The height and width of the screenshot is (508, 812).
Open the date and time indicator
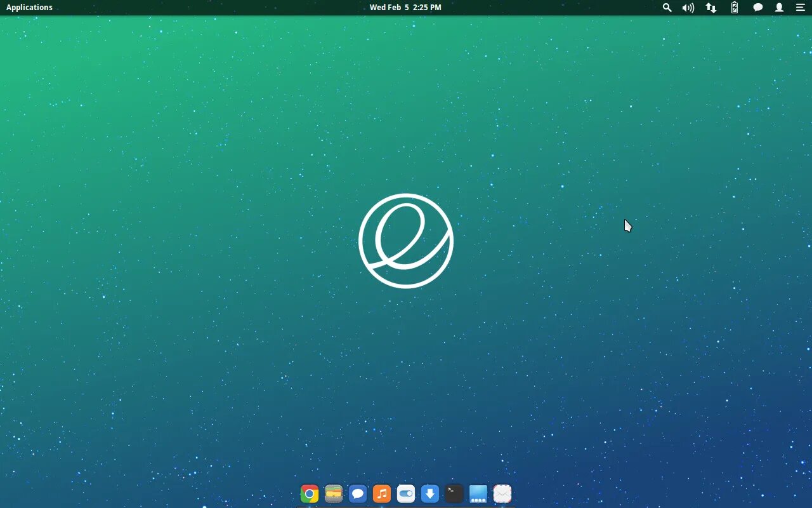pyautogui.click(x=405, y=8)
